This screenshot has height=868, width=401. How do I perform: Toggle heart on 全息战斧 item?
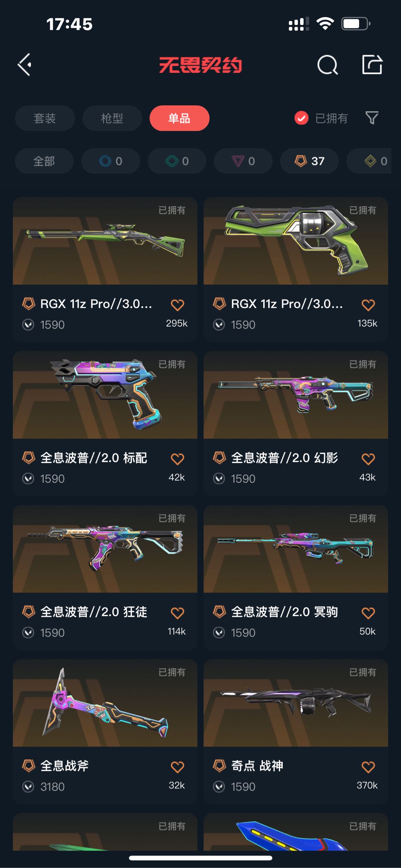177,767
